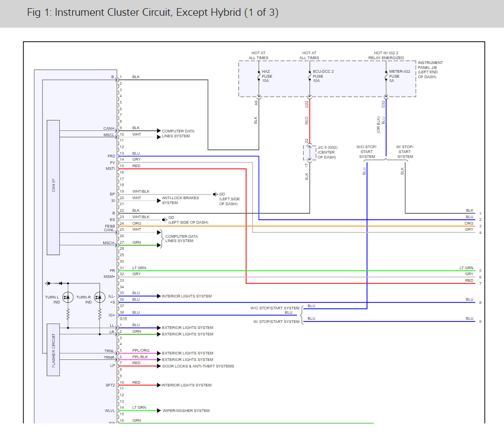Image resolution: width=504 pixels, height=437 pixels.
Task: Click the ground symbol on the ES wire
Action: click(x=165, y=220)
